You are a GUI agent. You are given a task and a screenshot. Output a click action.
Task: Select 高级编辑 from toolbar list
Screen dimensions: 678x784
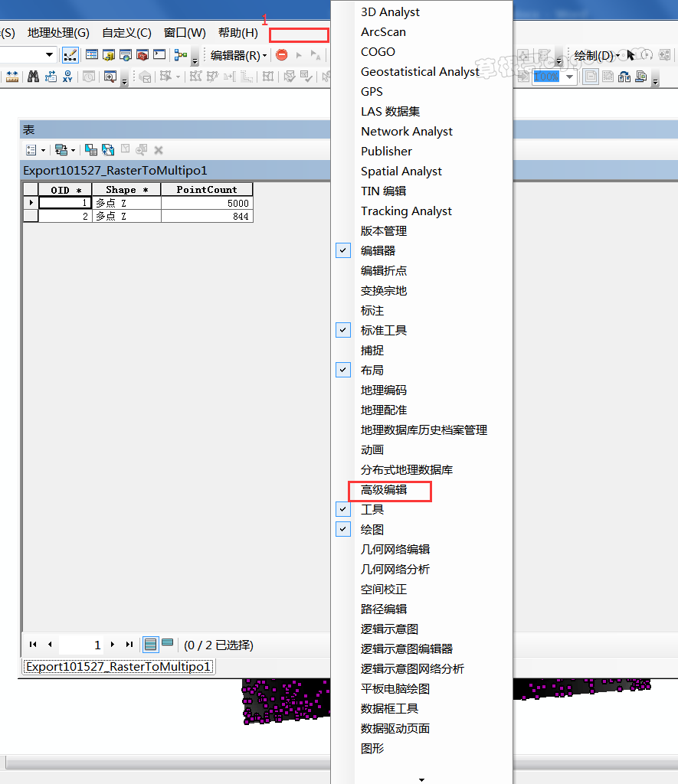(x=384, y=489)
